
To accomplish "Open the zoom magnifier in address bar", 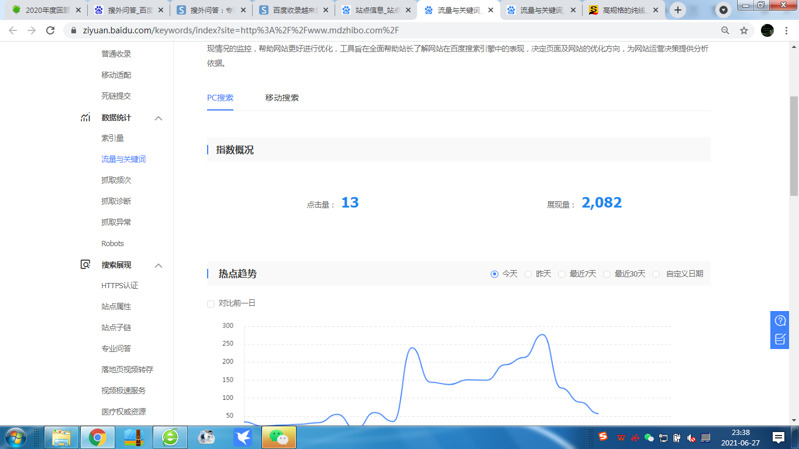I will coord(725,31).
